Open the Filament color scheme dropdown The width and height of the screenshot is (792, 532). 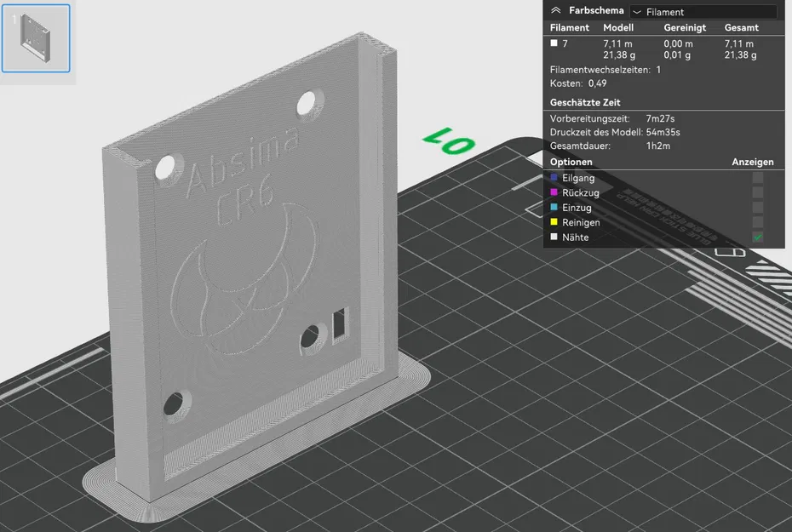point(703,12)
